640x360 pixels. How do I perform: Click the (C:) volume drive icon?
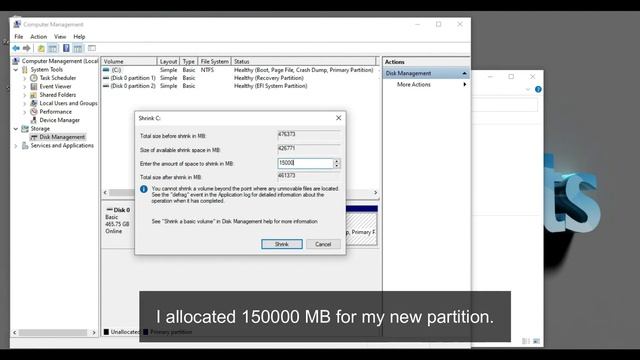[x=106, y=70]
